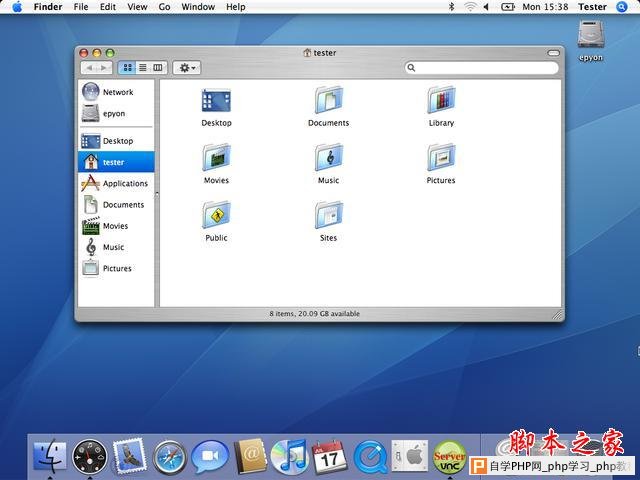
Task: Open the Edit menu
Action: (x=108, y=7)
